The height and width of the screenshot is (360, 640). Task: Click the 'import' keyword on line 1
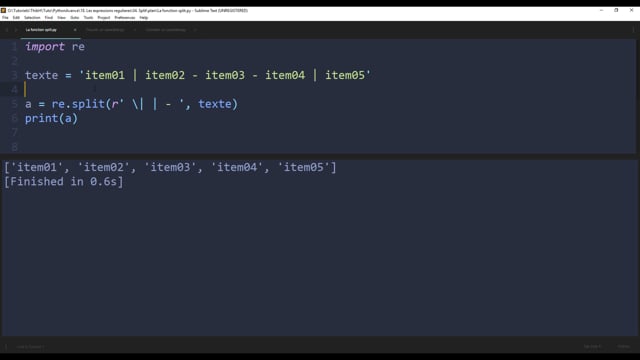click(x=44, y=47)
